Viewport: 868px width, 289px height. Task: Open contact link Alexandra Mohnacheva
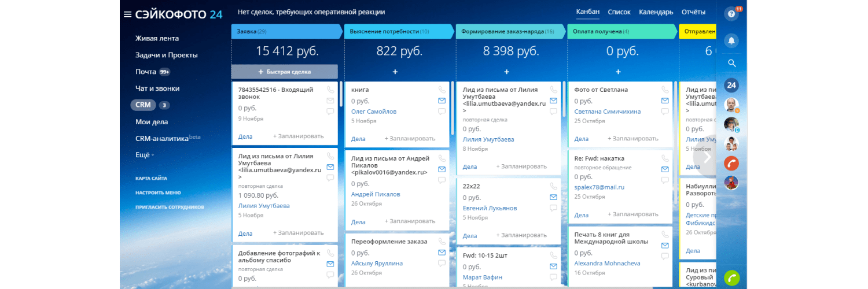tap(608, 264)
